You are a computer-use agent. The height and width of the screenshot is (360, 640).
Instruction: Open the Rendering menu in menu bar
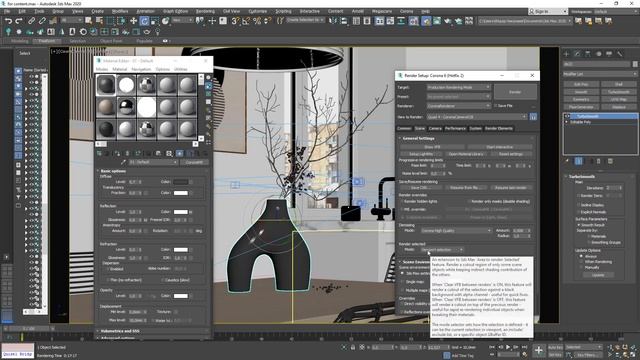pyautogui.click(x=205, y=11)
